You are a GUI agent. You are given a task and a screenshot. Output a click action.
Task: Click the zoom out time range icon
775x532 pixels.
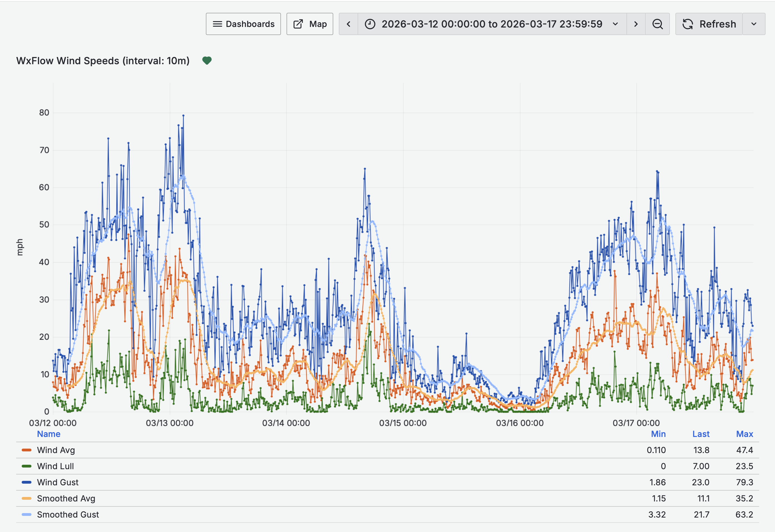tap(657, 24)
